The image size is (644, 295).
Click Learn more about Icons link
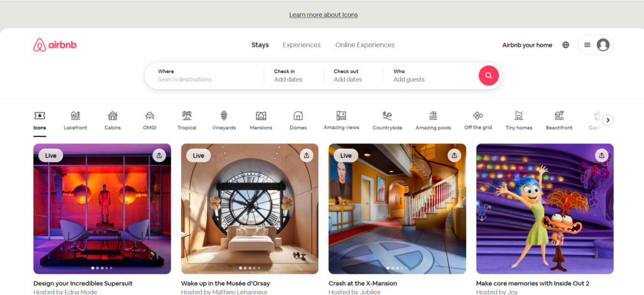coord(324,15)
